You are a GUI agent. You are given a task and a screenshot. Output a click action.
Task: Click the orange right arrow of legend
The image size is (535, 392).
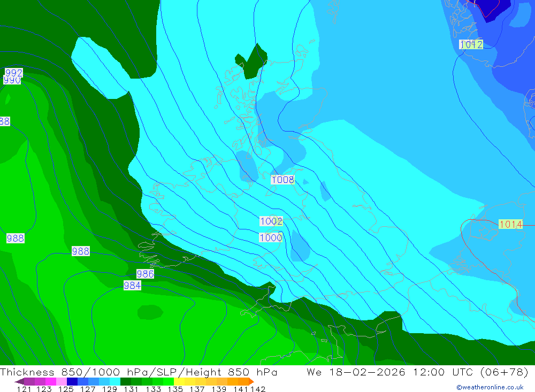click(251, 381)
